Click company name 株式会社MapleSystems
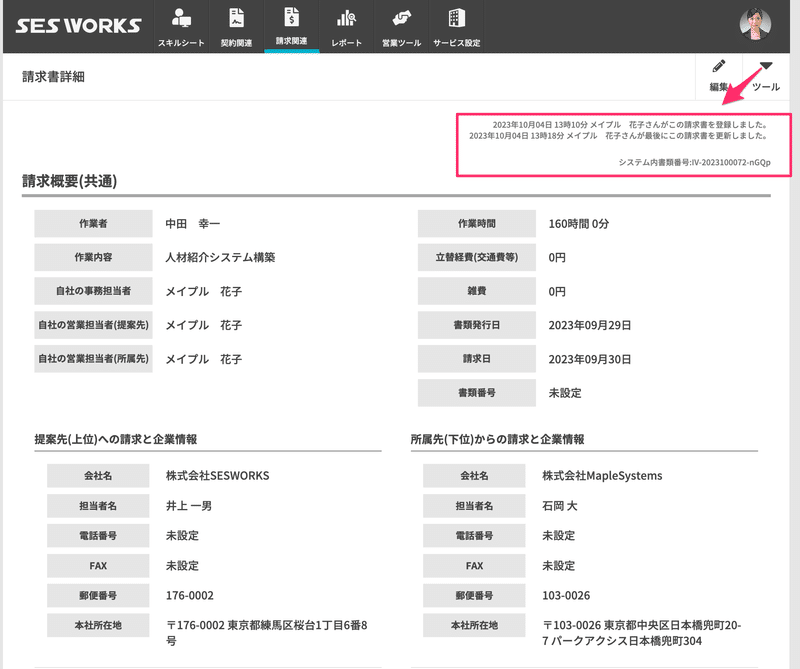Screen dimensions: 800x669 click(x=602, y=476)
